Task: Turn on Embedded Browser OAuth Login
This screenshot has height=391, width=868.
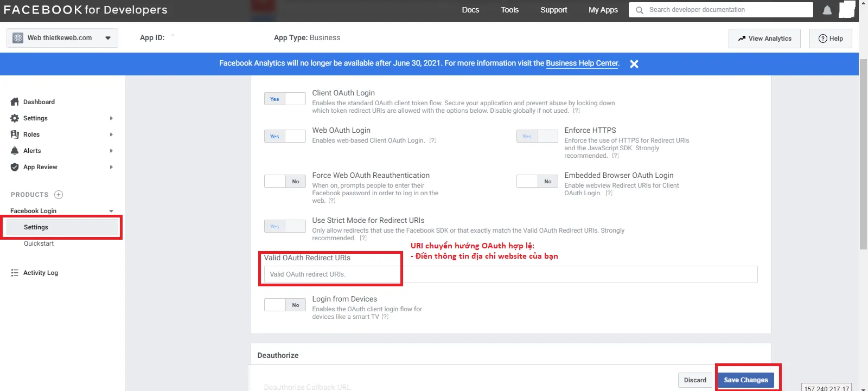Action: pos(537,181)
